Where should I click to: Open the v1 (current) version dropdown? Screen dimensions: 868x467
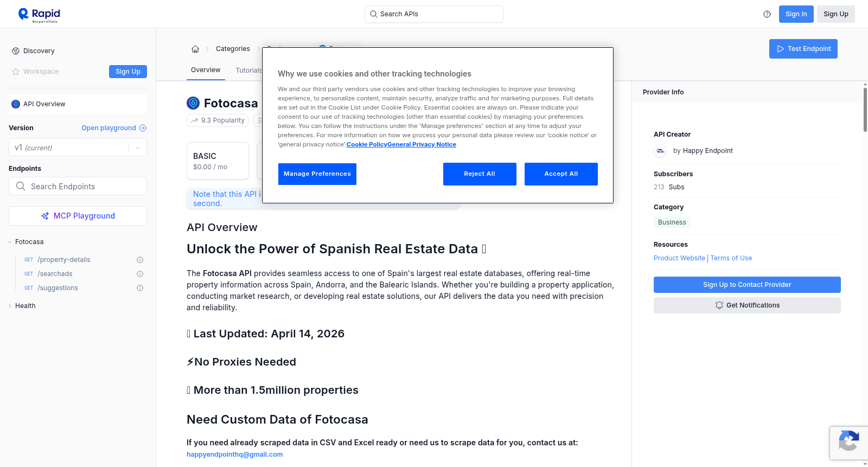click(x=78, y=148)
